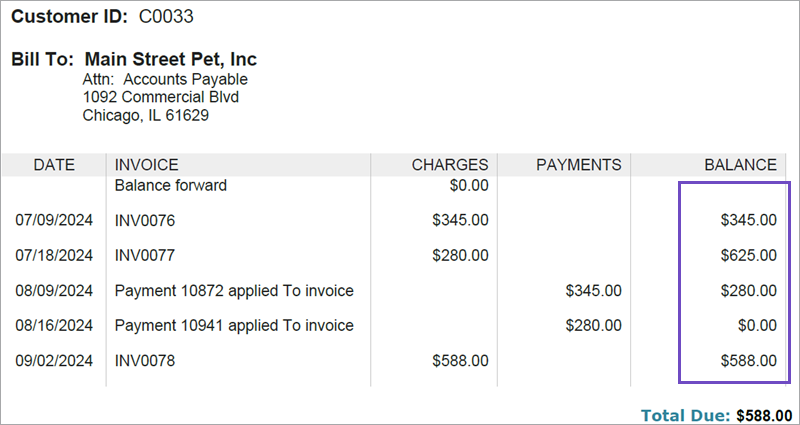Click the Payment 10872 applied entry
The width and height of the screenshot is (800, 425).
click(x=234, y=291)
